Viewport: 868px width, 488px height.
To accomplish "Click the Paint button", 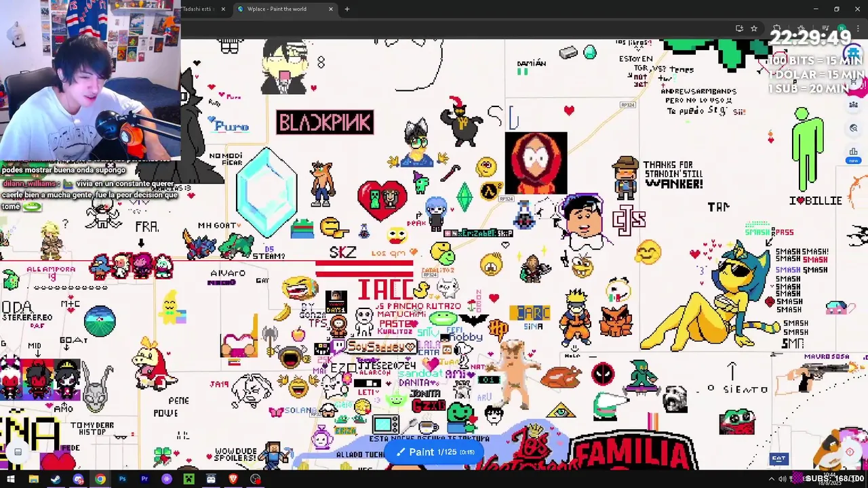I will pyautogui.click(x=435, y=452).
